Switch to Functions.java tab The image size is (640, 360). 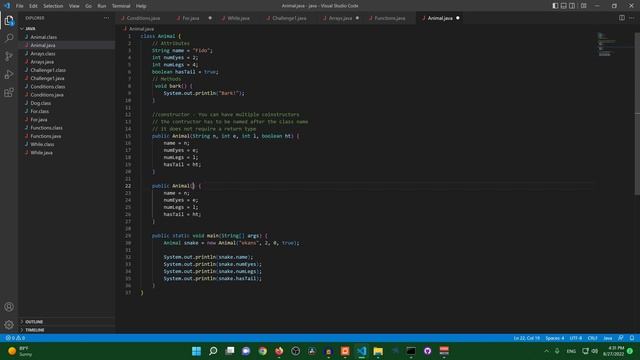pyautogui.click(x=390, y=18)
